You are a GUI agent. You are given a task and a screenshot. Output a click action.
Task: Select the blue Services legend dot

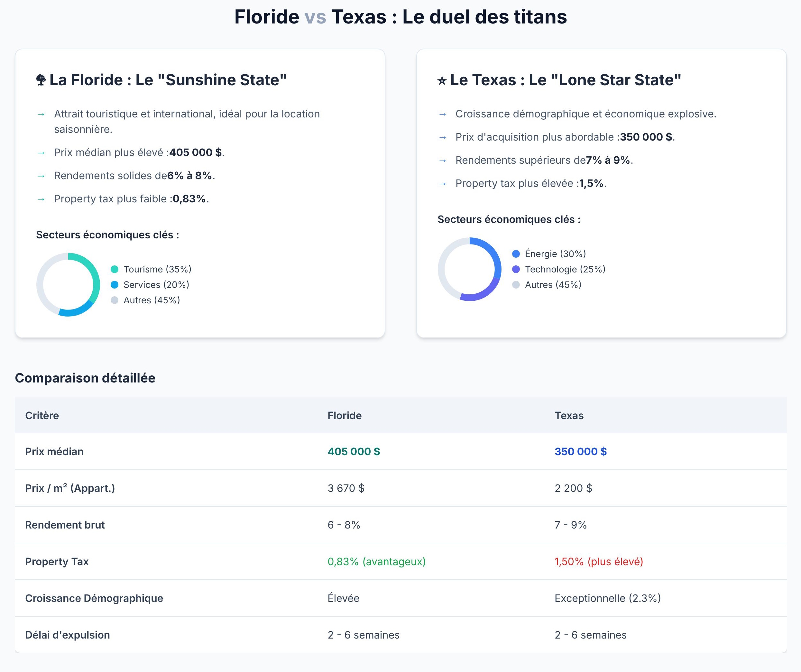point(114,284)
